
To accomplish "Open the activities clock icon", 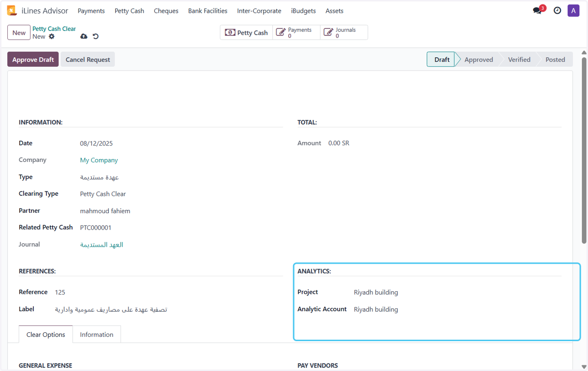I will coord(557,10).
